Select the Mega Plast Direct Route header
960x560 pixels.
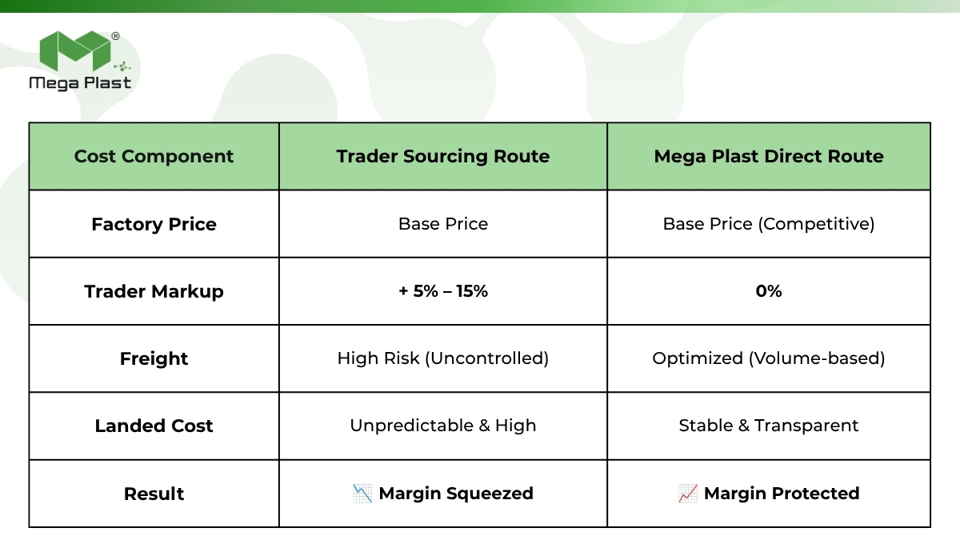[x=769, y=156]
